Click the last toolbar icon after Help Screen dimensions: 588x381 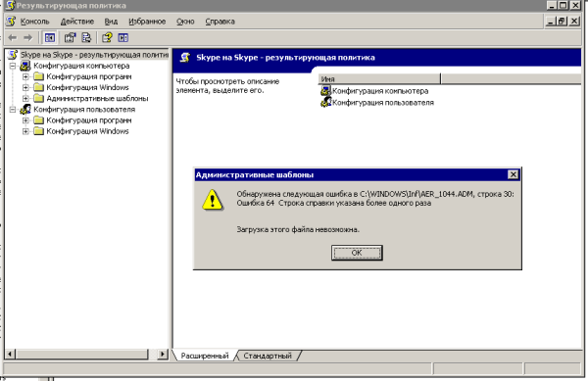[x=123, y=37]
